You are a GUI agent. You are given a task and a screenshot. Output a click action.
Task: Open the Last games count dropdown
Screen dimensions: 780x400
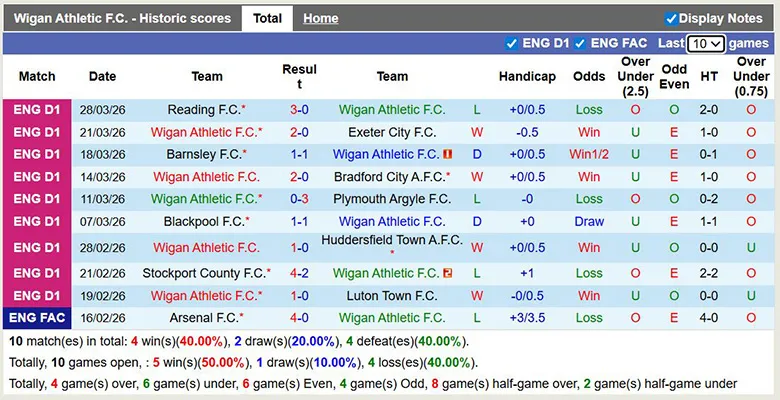[706, 44]
